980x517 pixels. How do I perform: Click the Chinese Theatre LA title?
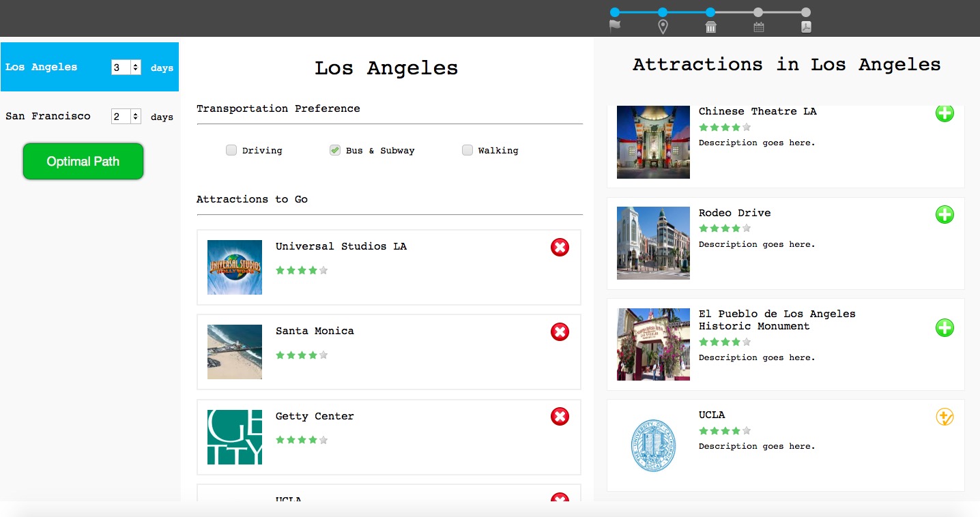(758, 111)
